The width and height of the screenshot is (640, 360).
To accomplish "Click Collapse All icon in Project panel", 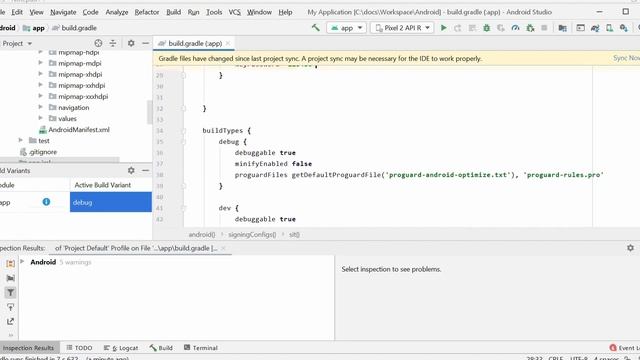I will click(x=113, y=43).
